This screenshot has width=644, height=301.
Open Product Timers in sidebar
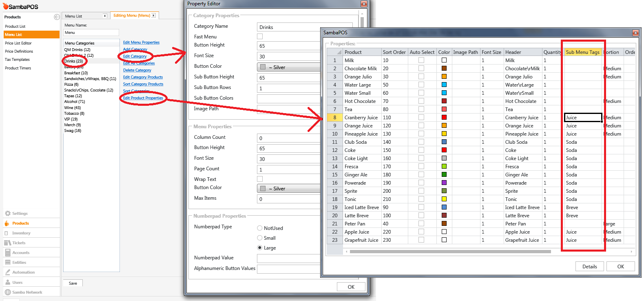[x=18, y=68]
